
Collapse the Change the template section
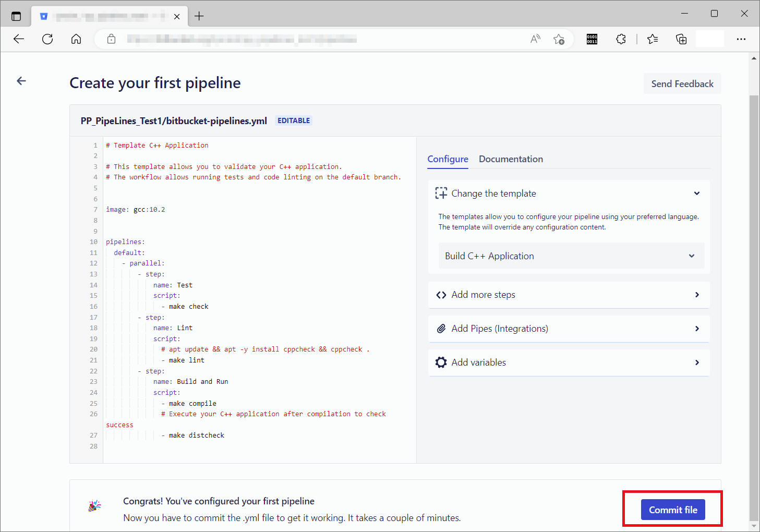point(696,194)
